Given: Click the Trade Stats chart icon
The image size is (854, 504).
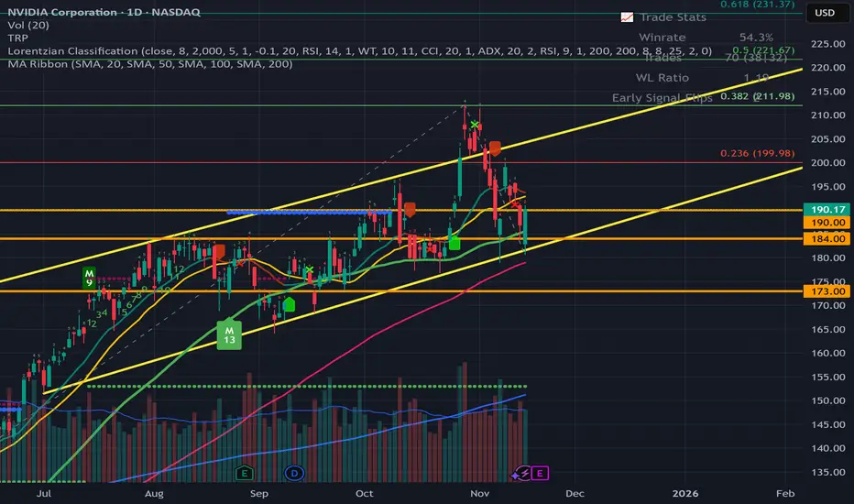Looking at the screenshot, I should tap(628, 17).
